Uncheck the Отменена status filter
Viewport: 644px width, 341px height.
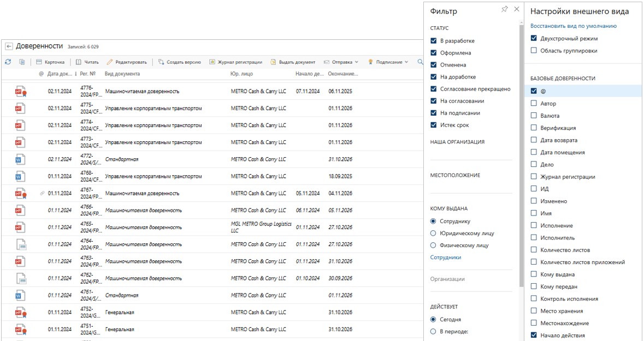tap(434, 65)
